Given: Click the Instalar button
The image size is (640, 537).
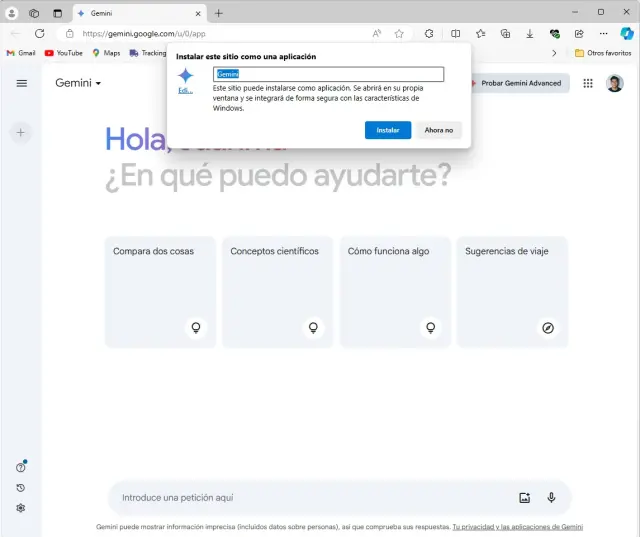Looking at the screenshot, I should click(x=387, y=130).
